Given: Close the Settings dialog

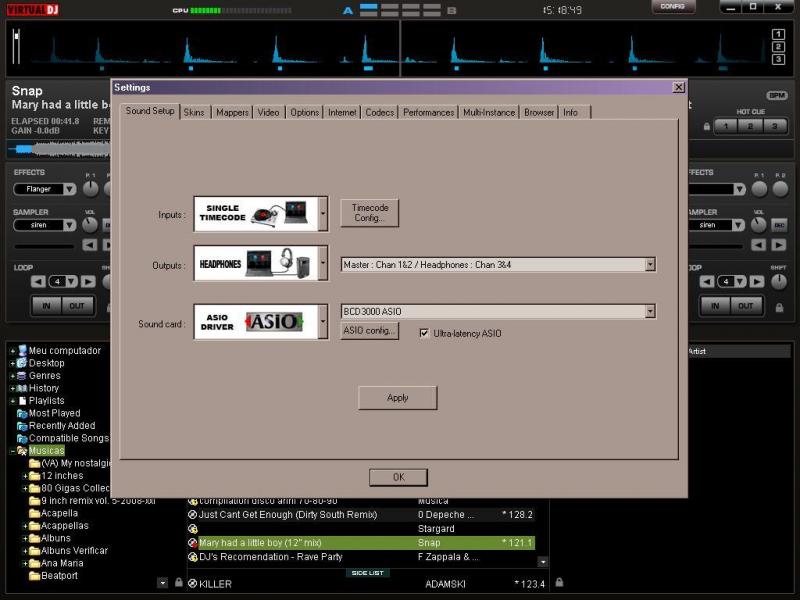Looking at the screenshot, I should click(x=678, y=87).
